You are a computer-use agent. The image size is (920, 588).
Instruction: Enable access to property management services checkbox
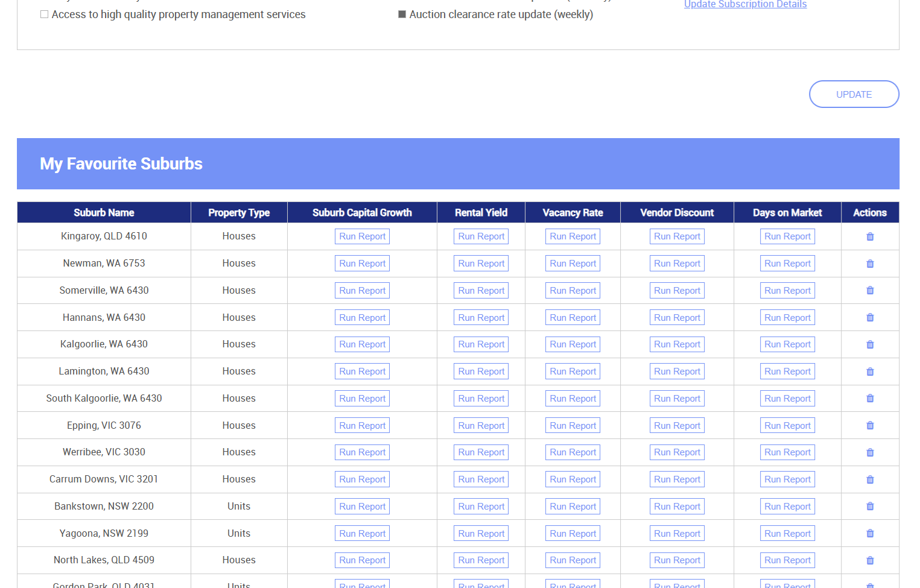coord(45,14)
